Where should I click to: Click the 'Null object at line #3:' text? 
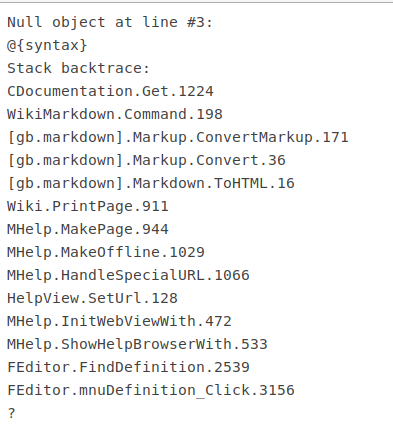(x=110, y=22)
